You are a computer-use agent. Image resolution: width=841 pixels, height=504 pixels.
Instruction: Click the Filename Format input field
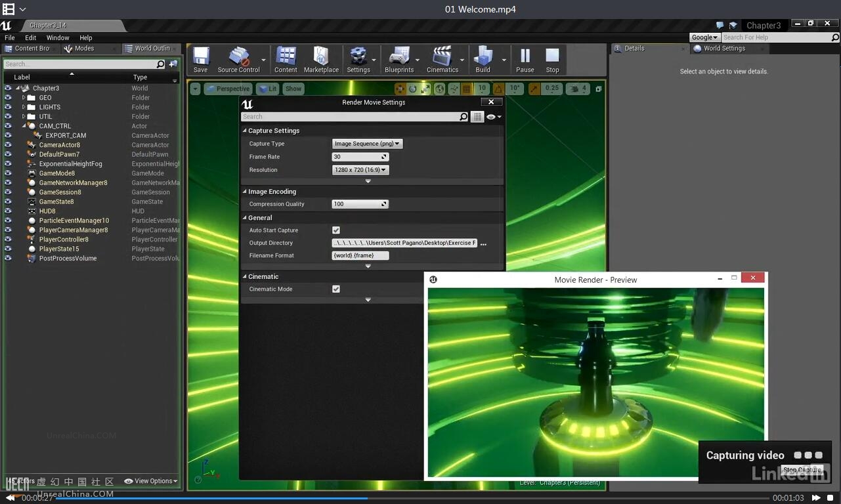point(360,256)
